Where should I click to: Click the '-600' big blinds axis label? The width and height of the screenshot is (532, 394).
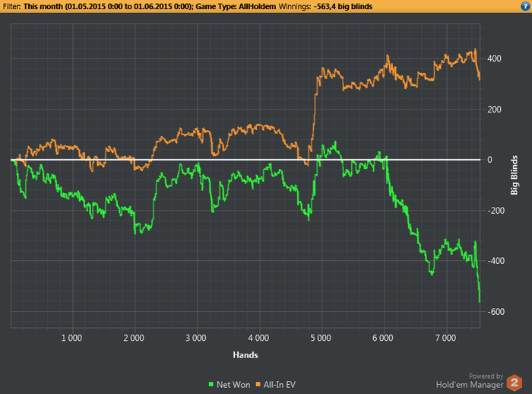(x=496, y=311)
